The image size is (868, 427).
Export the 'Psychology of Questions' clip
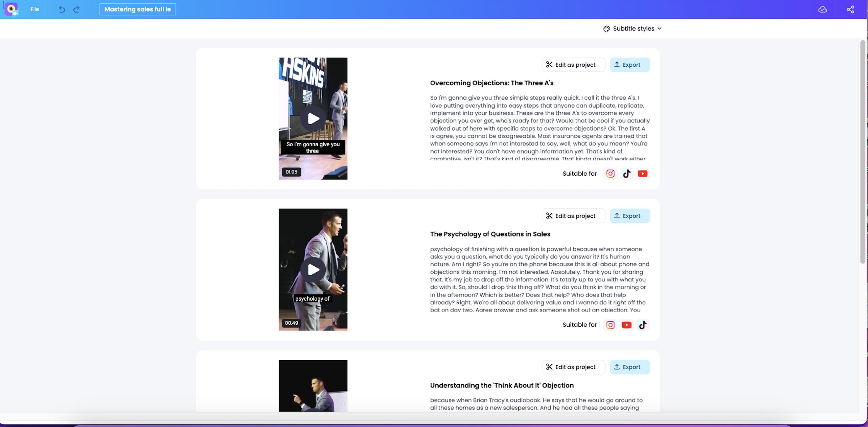[630, 216]
